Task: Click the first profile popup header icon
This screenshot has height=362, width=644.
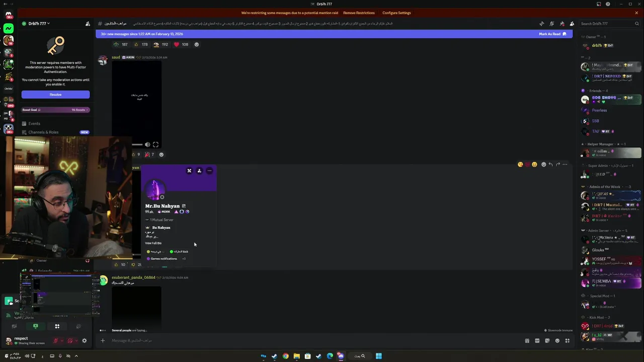Action: click(189, 170)
